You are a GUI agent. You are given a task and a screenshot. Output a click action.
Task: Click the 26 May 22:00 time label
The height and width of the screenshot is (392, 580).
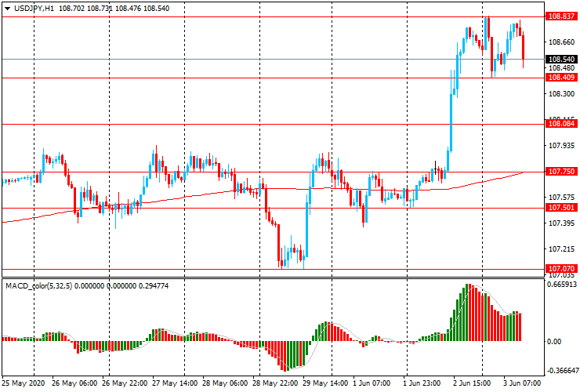[125, 383]
